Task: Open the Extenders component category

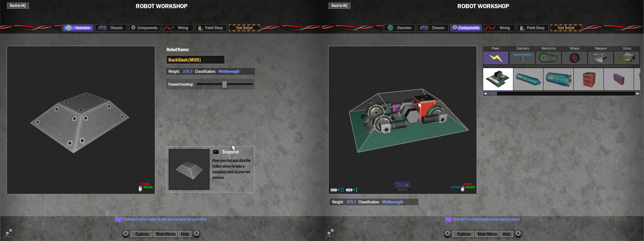Action: (522, 58)
